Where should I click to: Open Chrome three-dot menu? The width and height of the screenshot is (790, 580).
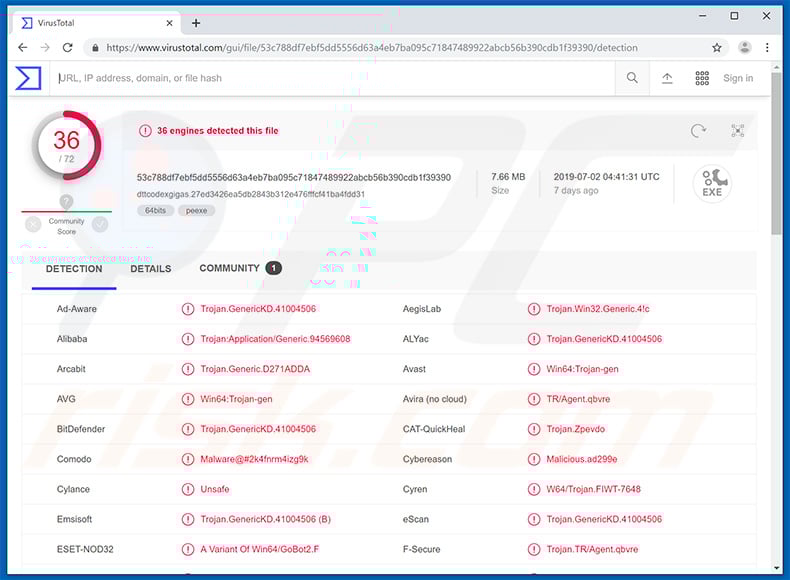coord(767,47)
